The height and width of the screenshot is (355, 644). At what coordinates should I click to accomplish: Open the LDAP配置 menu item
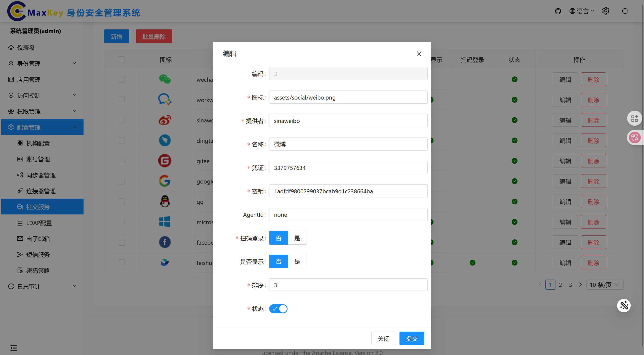(x=39, y=223)
